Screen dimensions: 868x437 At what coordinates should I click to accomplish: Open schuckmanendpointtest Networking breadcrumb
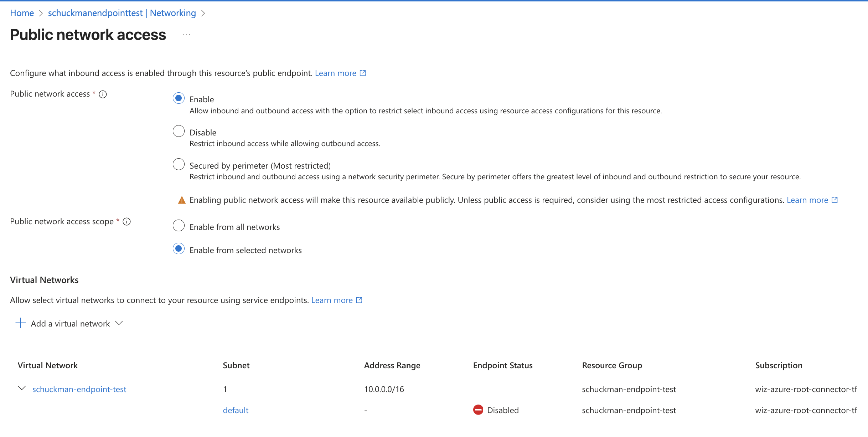click(122, 13)
